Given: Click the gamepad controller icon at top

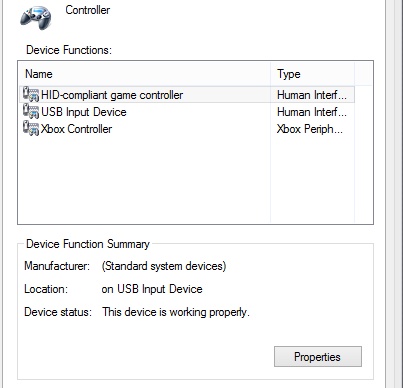Looking at the screenshot, I should [36, 18].
